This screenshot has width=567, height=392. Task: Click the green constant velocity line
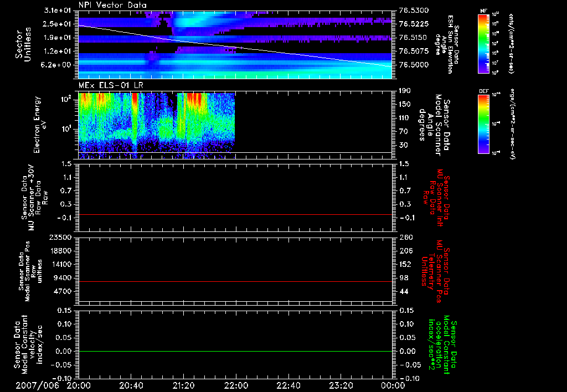pos(236,352)
